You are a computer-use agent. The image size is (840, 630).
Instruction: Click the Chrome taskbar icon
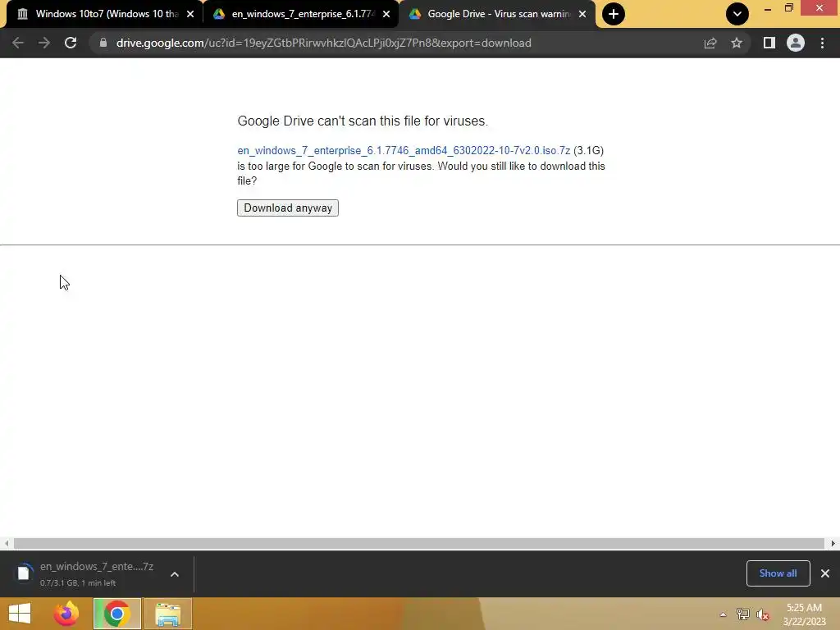coord(116,614)
